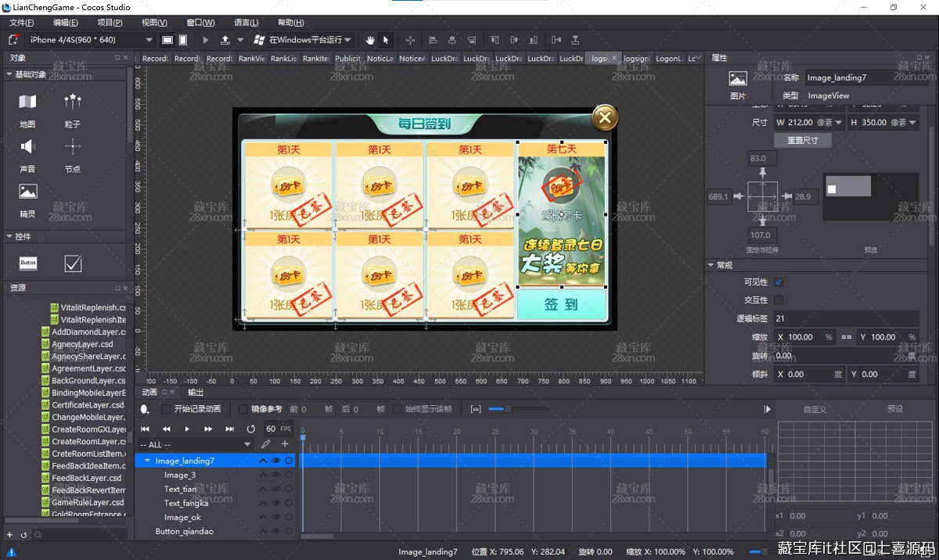939x560 pixels.
Task: Click the 签到 button on canvas
Action: pos(561,305)
